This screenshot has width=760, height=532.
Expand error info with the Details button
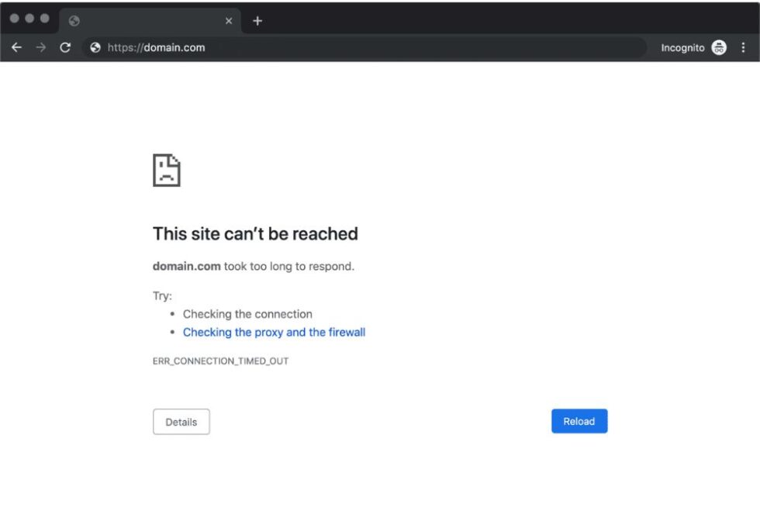pos(181,422)
